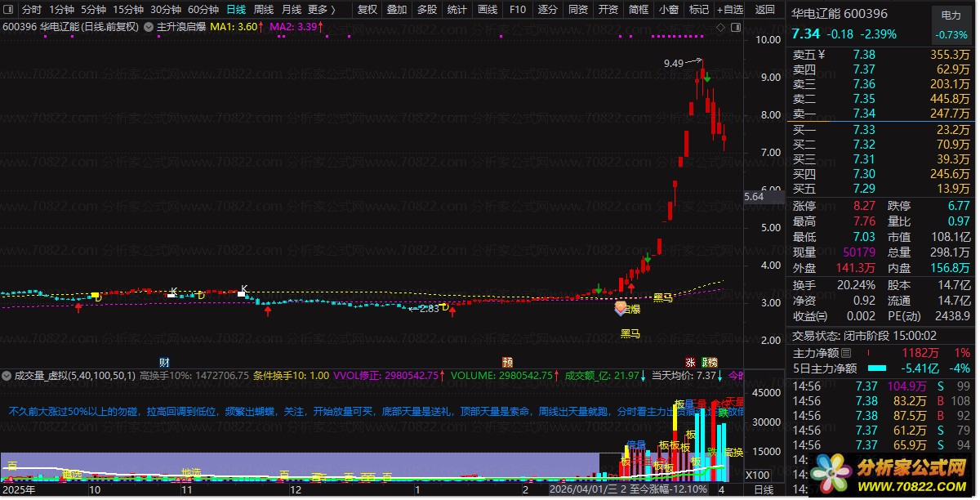Click the green down arrow at the price peak
The image size is (980, 500).
[706, 78]
